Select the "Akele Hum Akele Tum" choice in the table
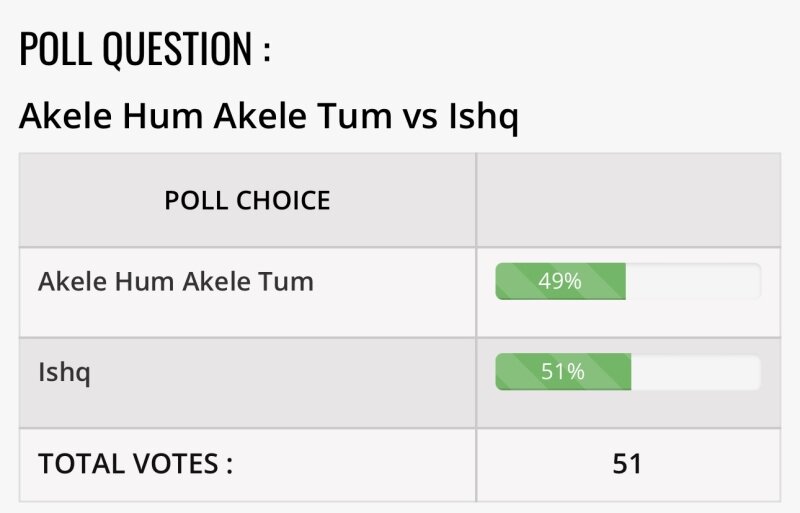This screenshot has height=513, width=800. click(x=176, y=282)
